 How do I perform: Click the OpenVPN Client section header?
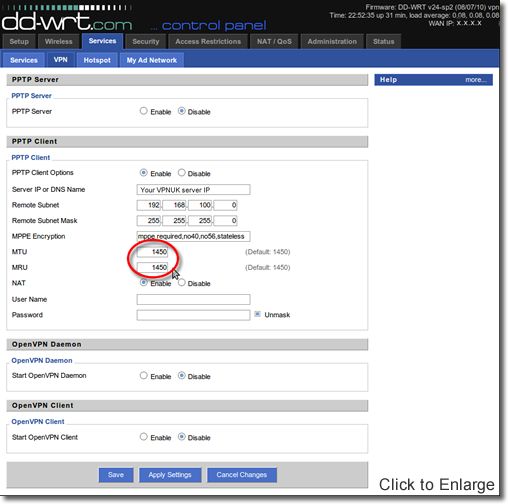[187, 406]
